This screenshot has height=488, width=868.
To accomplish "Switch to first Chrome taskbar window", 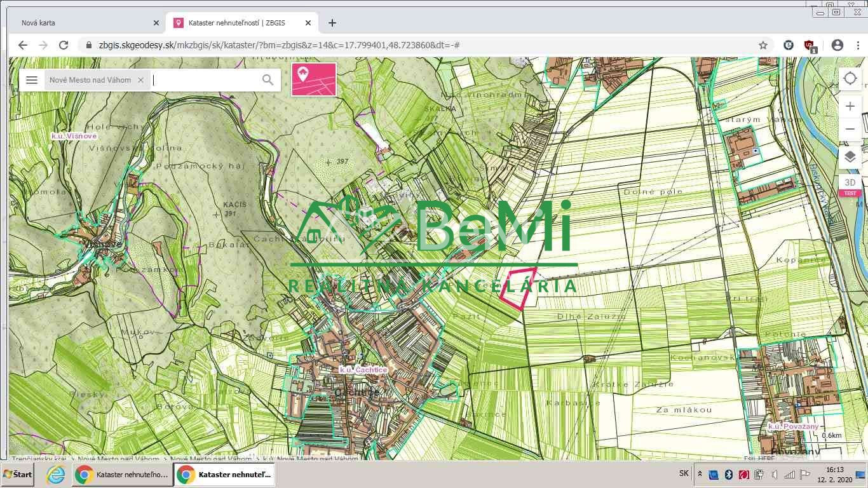I will 121,475.
